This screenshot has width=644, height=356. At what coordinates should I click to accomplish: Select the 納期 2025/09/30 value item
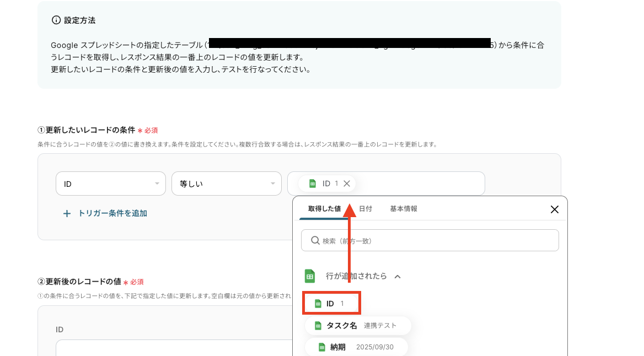(x=356, y=347)
